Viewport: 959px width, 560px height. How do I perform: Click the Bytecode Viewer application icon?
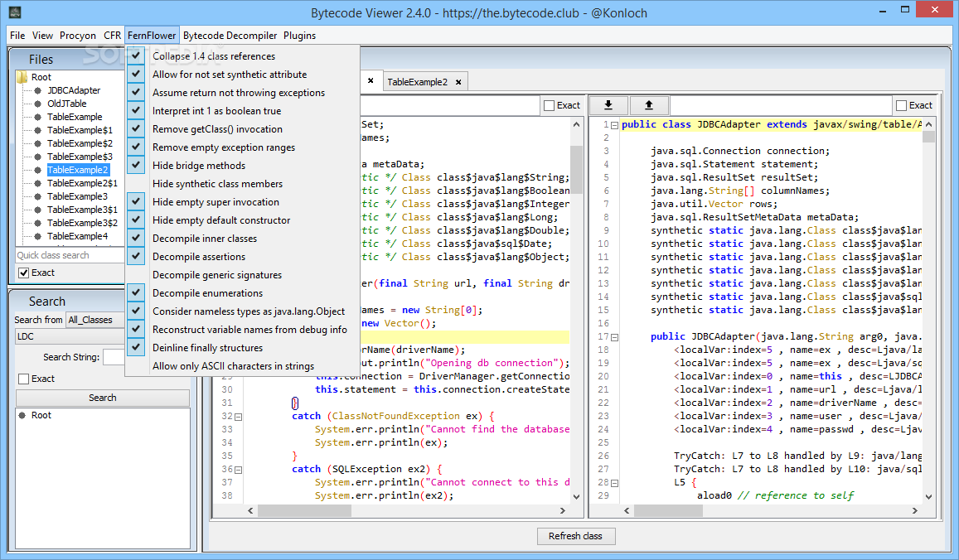coord(15,12)
